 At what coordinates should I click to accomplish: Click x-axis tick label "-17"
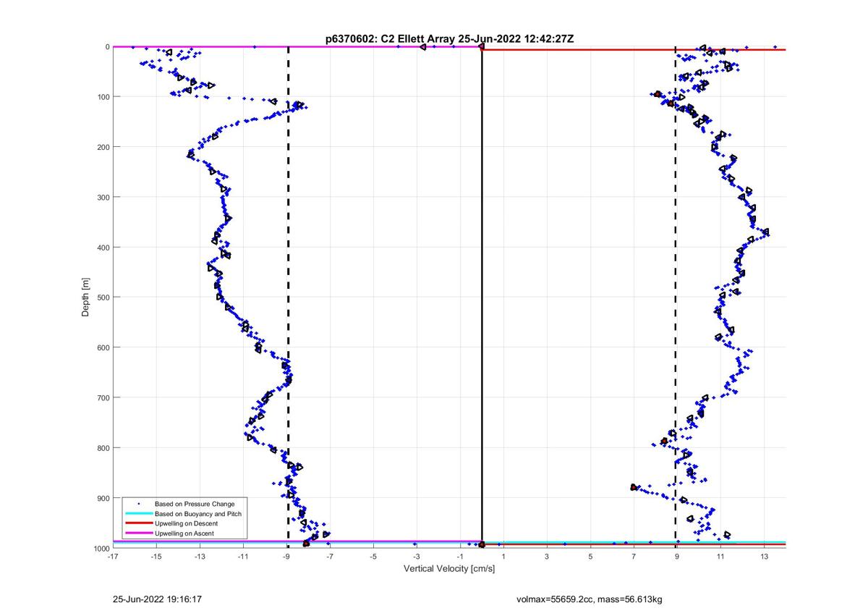click(x=113, y=557)
